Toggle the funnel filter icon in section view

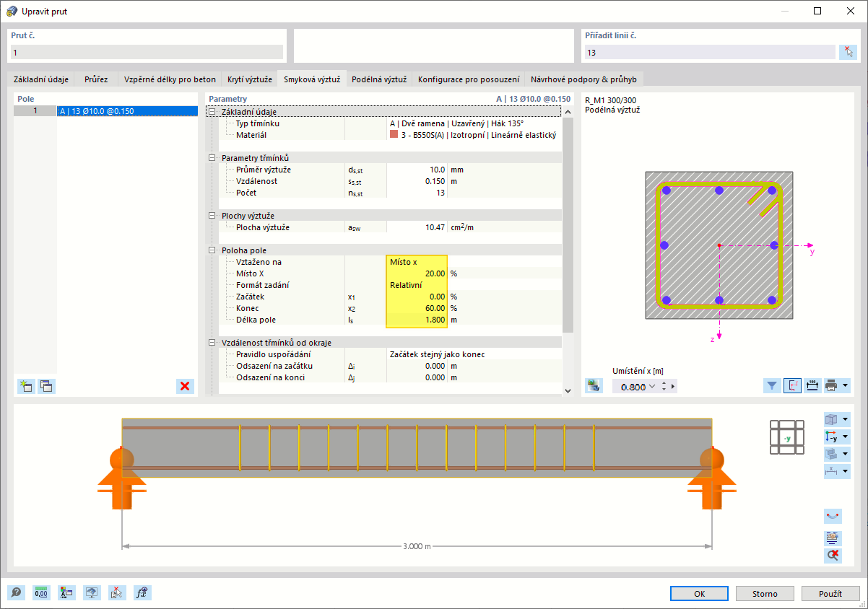pyautogui.click(x=773, y=385)
